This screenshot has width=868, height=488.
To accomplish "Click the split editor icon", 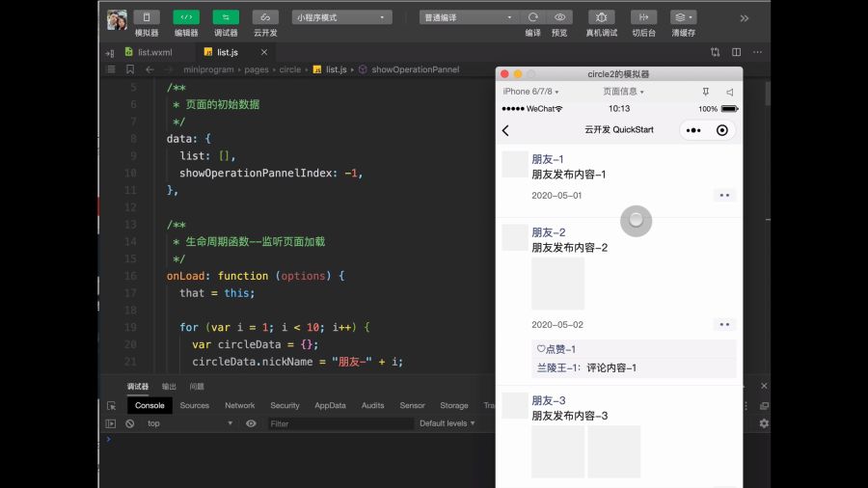I will 736,52.
